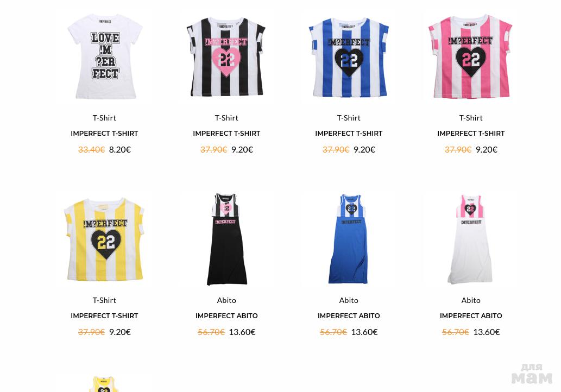Click IMPERFECT ABITO title under blue dress
The height and width of the screenshot is (392, 561).
point(349,316)
